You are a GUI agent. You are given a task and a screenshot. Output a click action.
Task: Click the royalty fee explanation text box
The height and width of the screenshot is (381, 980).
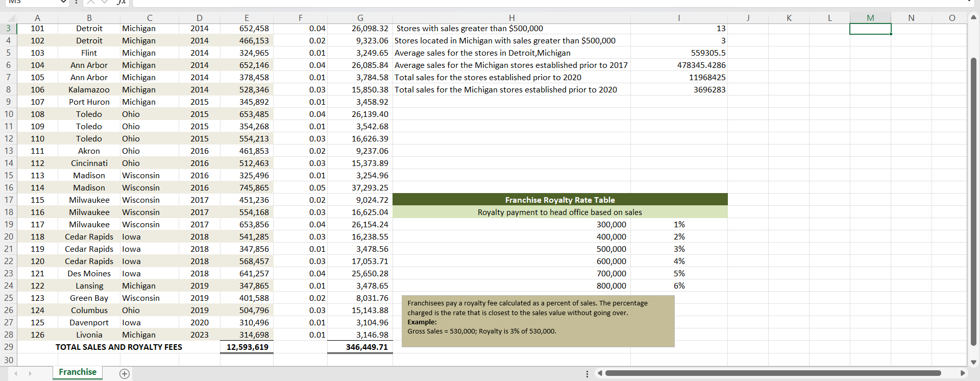click(538, 321)
